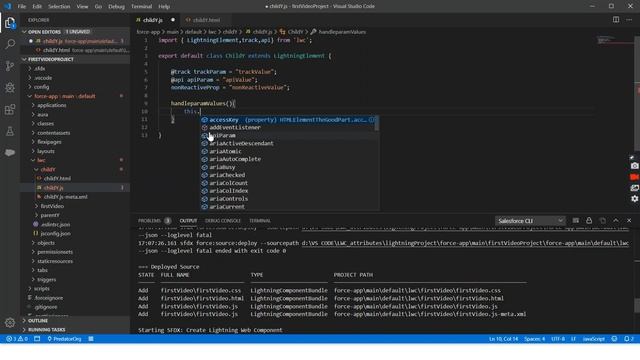
Task: Toggle output scroll lock
Action: (x=589, y=220)
